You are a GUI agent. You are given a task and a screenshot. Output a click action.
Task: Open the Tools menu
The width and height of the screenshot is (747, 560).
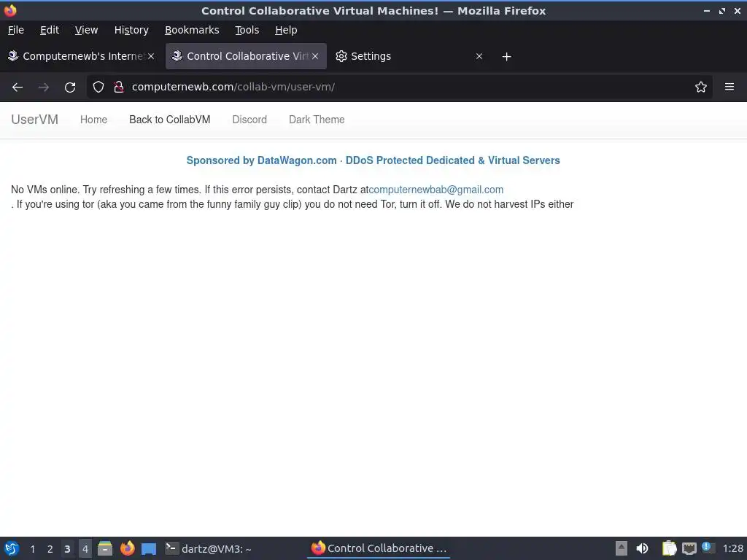click(247, 30)
